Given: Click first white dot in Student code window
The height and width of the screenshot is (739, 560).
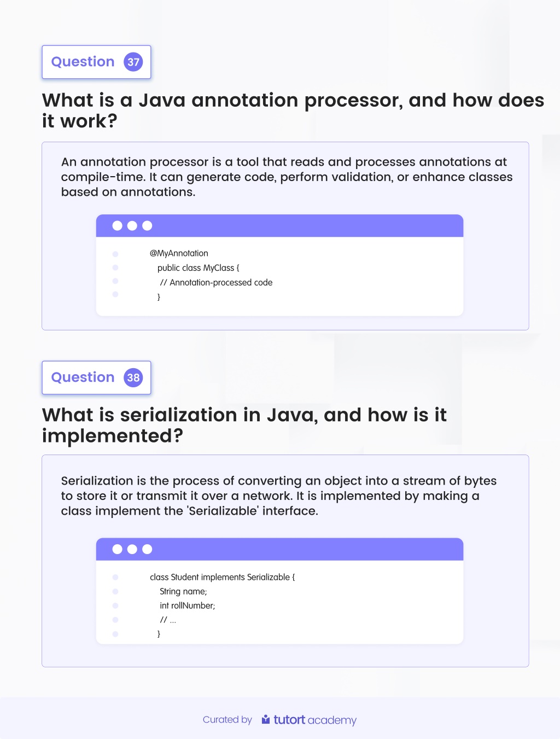Looking at the screenshot, I should (x=117, y=549).
